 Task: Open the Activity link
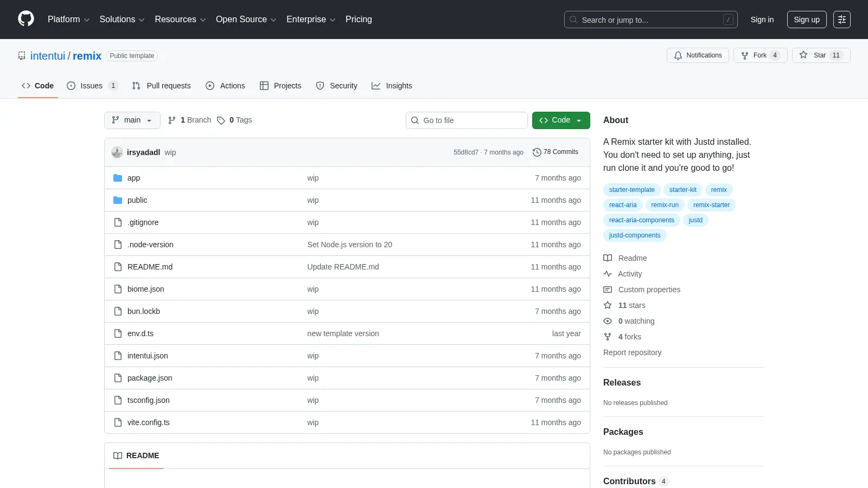[x=623, y=274]
